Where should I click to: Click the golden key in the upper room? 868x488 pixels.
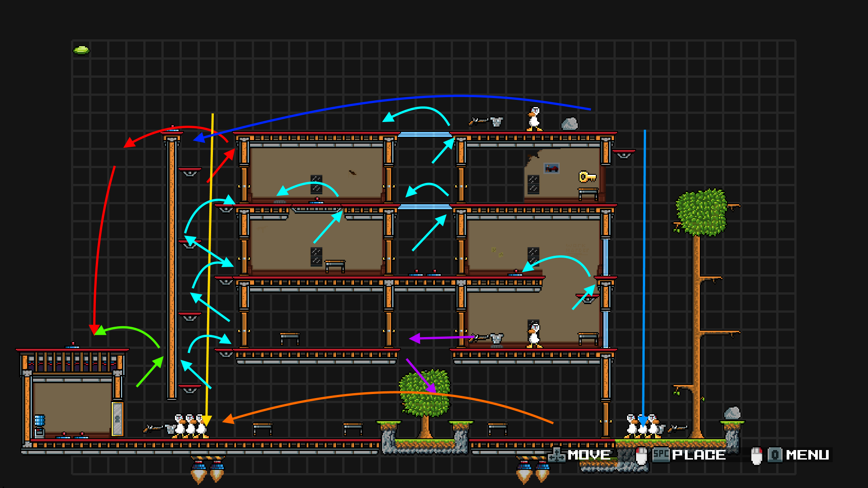tap(587, 177)
